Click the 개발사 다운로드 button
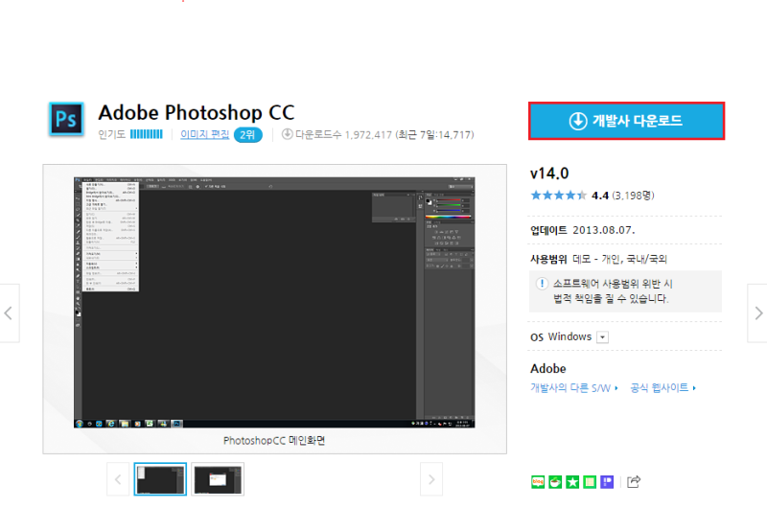This screenshot has height=532, width=767. 626,121
